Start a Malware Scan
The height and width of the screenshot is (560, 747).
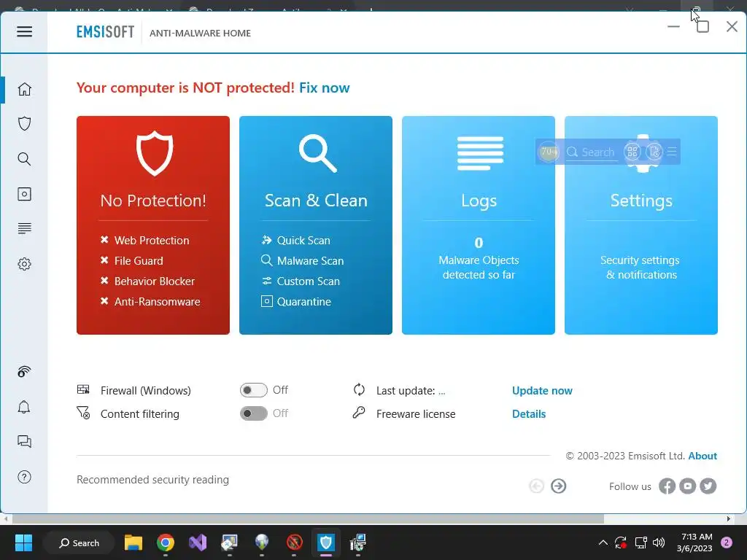pyautogui.click(x=303, y=261)
